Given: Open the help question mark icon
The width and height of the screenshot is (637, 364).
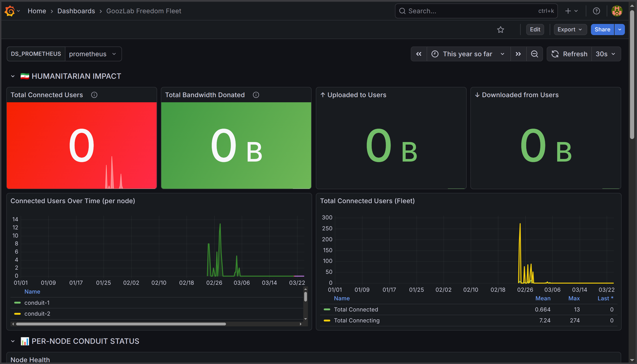Looking at the screenshot, I should (x=597, y=11).
